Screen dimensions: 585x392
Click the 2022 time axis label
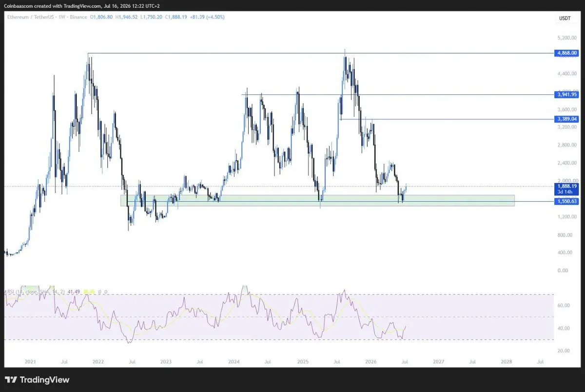(98, 362)
